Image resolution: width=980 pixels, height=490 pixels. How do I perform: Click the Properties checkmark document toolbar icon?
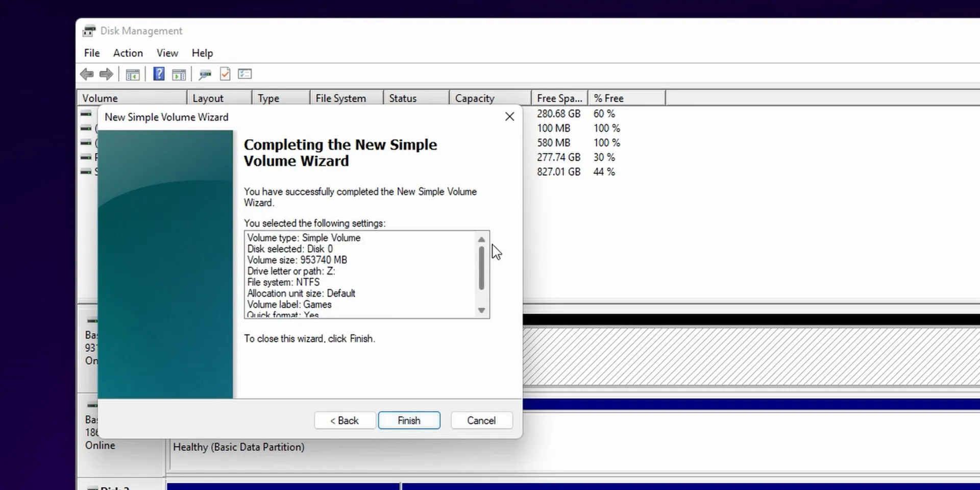(x=225, y=74)
